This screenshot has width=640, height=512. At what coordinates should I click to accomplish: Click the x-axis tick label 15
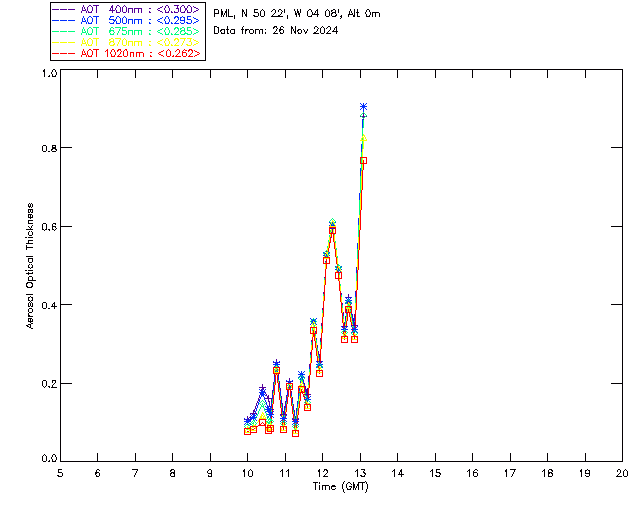(x=435, y=473)
